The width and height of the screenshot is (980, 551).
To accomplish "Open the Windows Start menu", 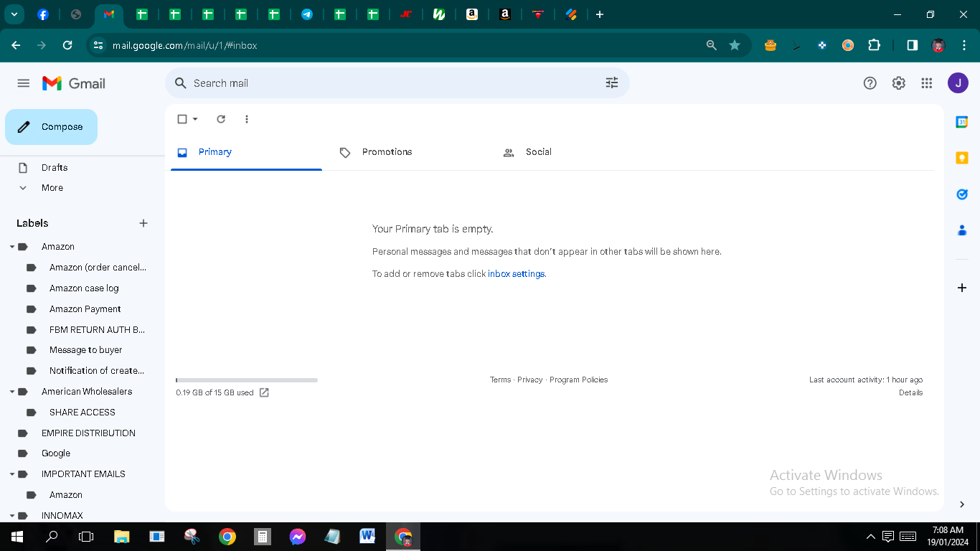I will click(x=17, y=537).
